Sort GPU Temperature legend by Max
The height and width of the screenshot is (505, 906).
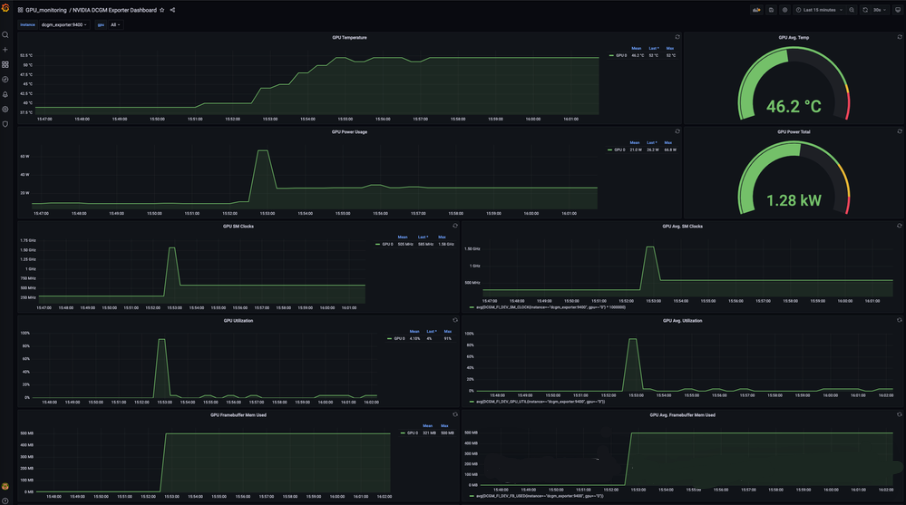[670, 49]
